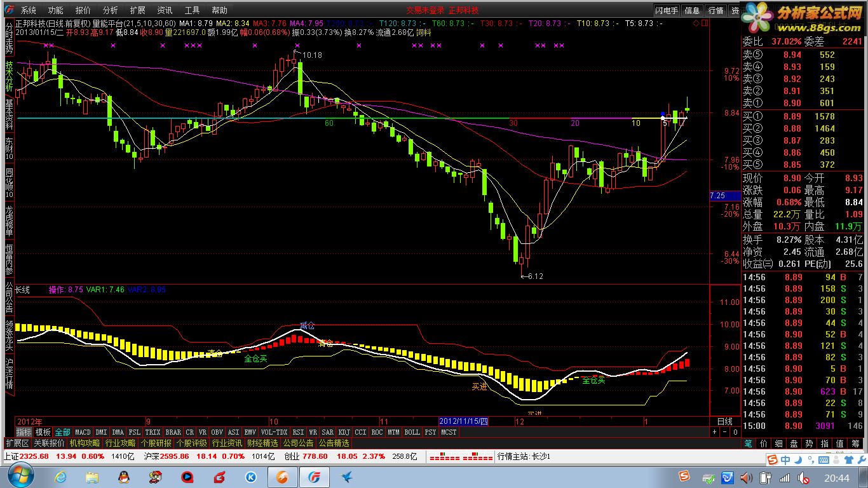Open the 帮助 menu

pos(219,10)
